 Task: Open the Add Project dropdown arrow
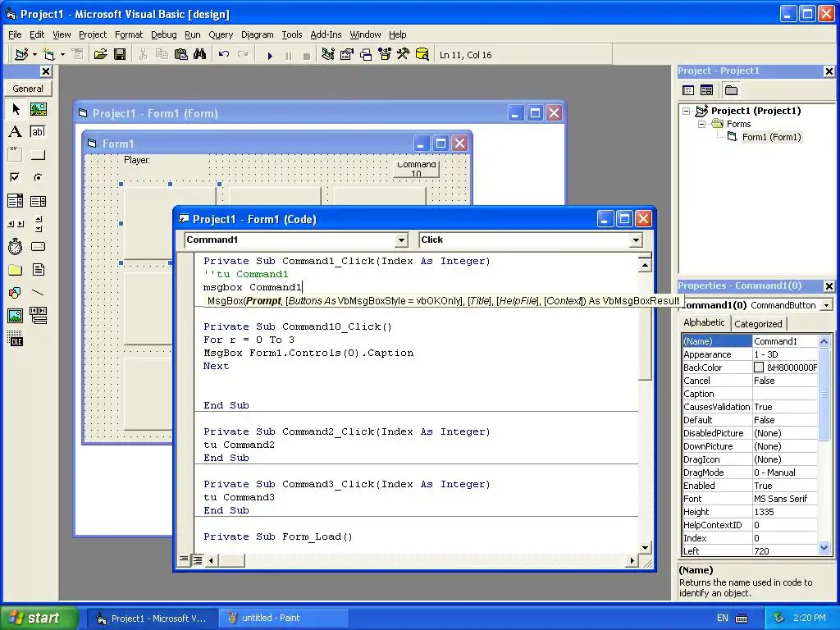point(34,54)
